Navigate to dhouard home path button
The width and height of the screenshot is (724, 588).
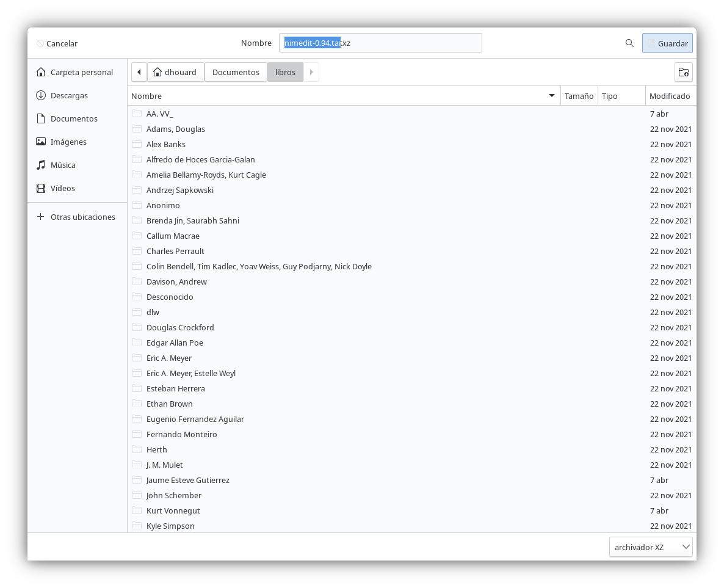[175, 72]
